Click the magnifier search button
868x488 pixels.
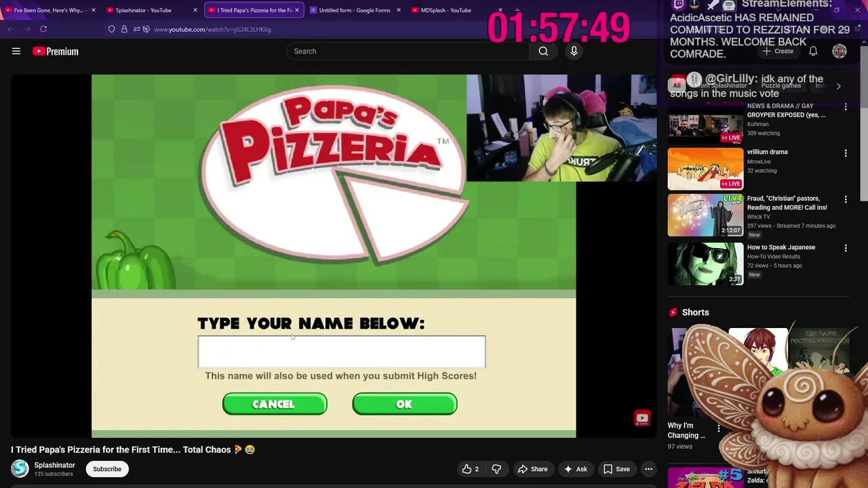point(543,51)
